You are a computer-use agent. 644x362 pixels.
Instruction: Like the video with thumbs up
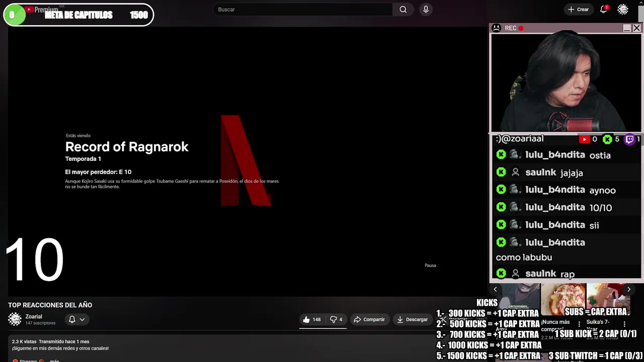coord(312,319)
